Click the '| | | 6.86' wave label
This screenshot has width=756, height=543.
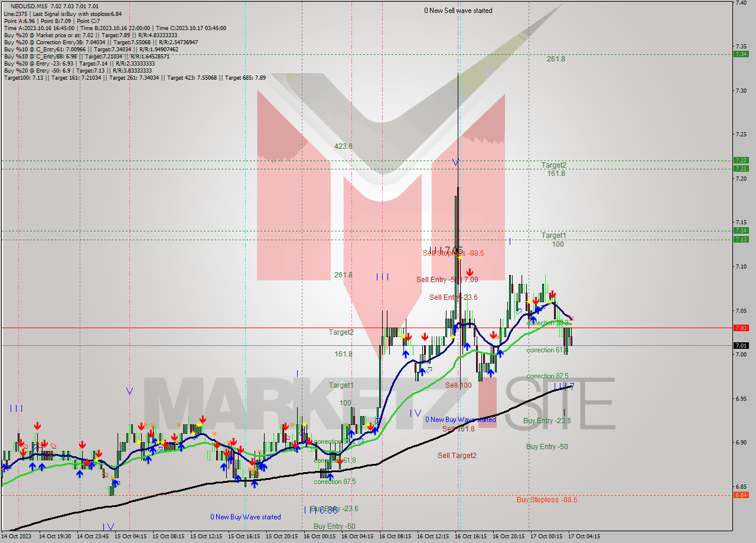tap(321, 509)
